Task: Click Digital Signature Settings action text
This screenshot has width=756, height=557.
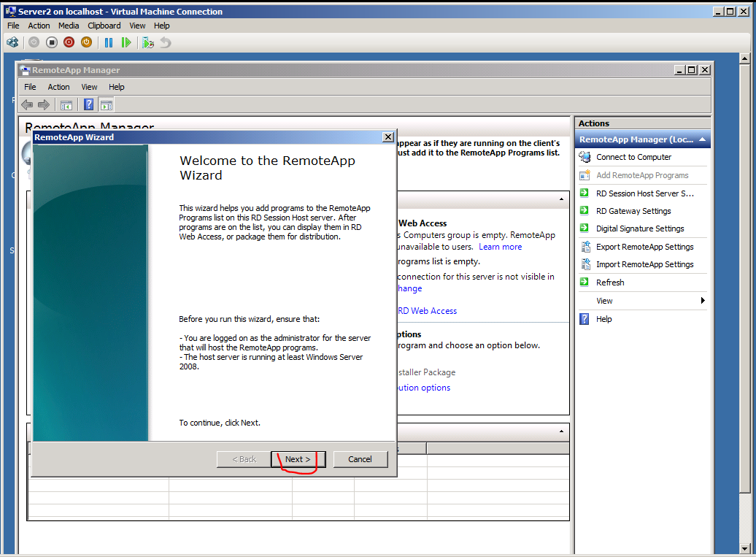Action: [x=640, y=228]
